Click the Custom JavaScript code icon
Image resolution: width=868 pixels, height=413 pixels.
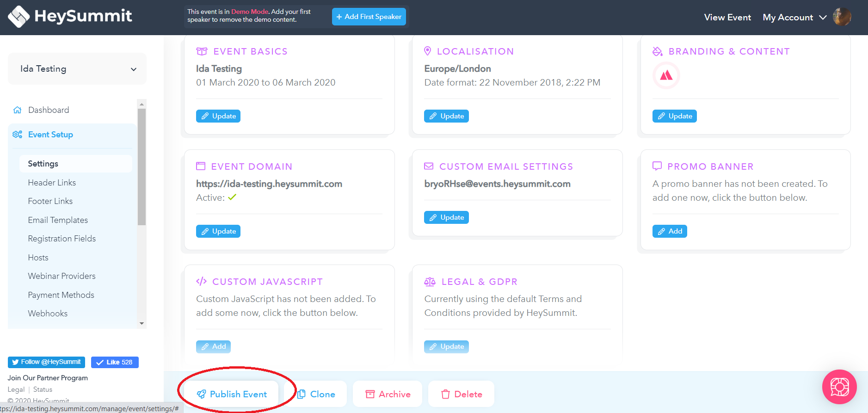point(201,281)
